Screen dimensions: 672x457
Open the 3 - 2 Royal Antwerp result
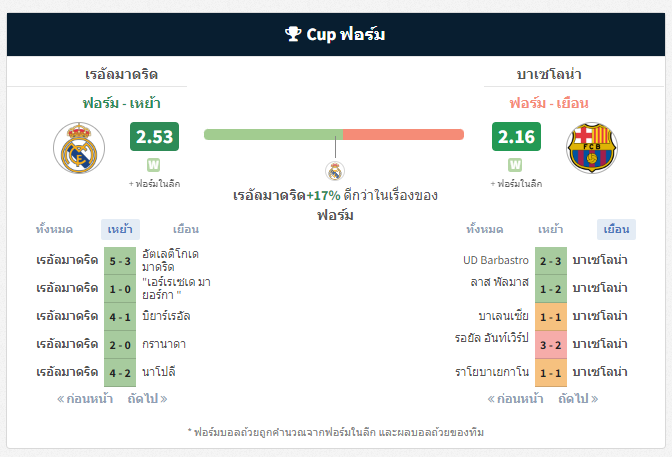click(x=551, y=345)
